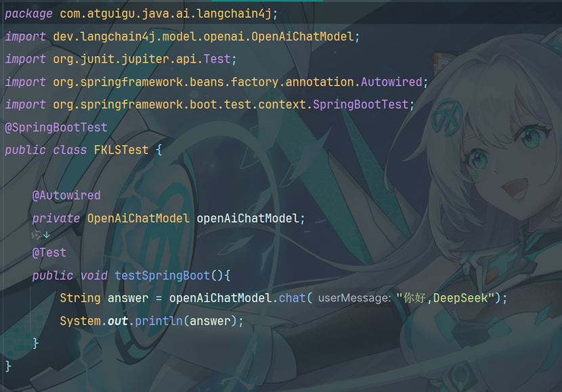The height and width of the screenshot is (392, 562).
Task: Click the closing brace of testSpringBoot method
Action: [35, 343]
